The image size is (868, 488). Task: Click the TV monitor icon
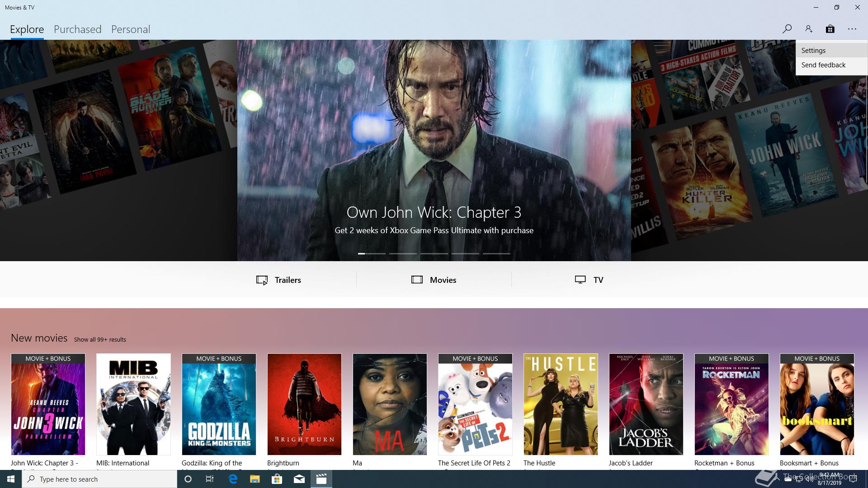pyautogui.click(x=580, y=280)
